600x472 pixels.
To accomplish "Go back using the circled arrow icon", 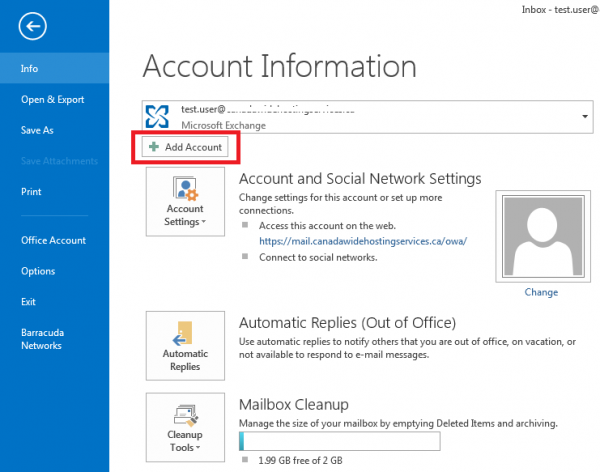I will pos(33,26).
